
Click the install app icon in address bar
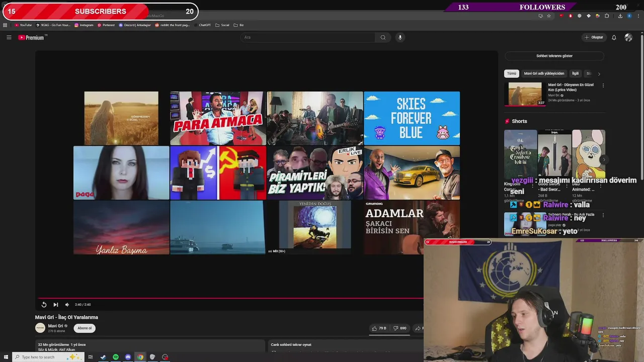540,16
